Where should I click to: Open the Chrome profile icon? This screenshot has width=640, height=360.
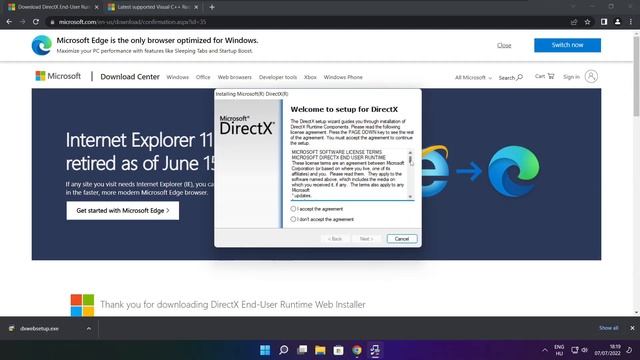pos(618,22)
